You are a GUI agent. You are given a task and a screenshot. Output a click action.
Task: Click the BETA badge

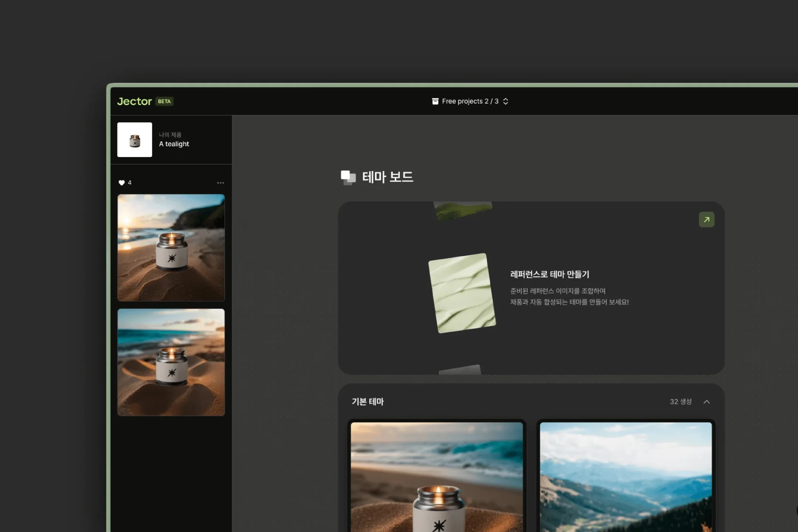(164, 101)
